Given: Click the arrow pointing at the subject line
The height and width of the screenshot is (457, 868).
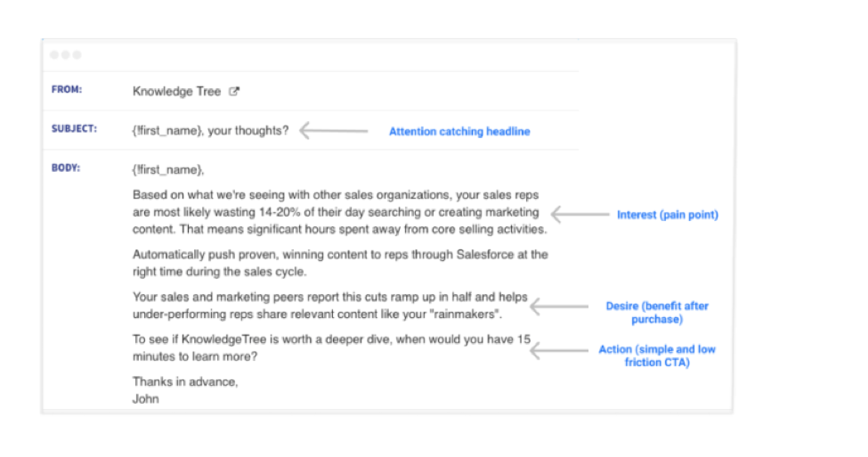Looking at the screenshot, I should coord(333,131).
